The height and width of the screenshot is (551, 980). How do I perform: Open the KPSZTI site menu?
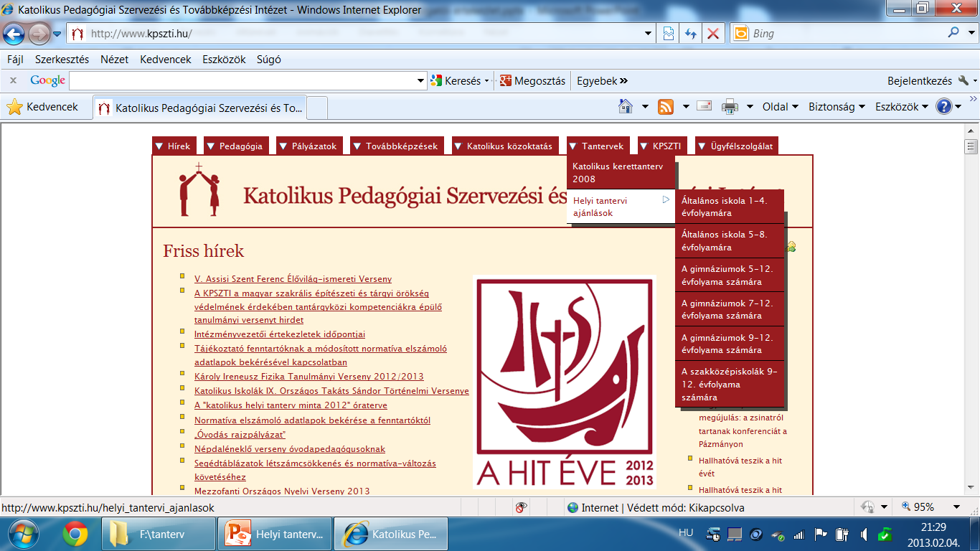point(662,146)
